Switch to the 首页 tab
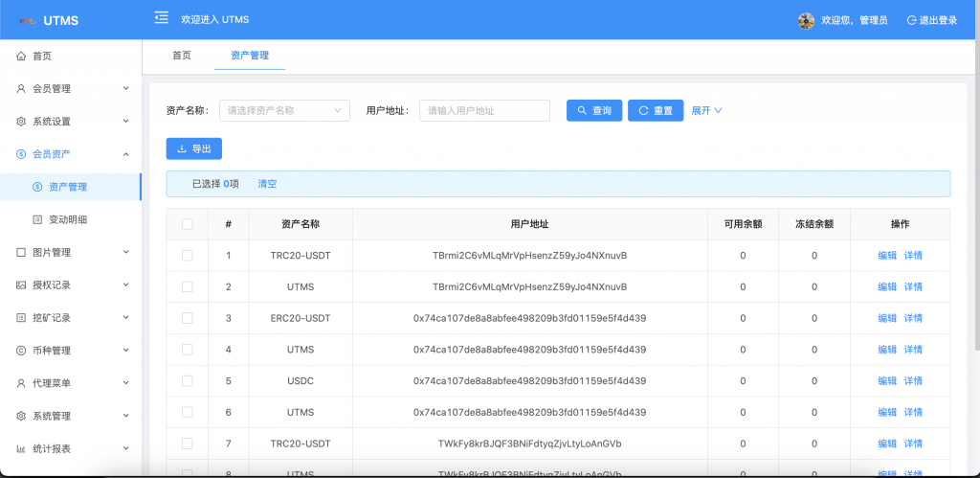The width and height of the screenshot is (980, 478). [182, 56]
